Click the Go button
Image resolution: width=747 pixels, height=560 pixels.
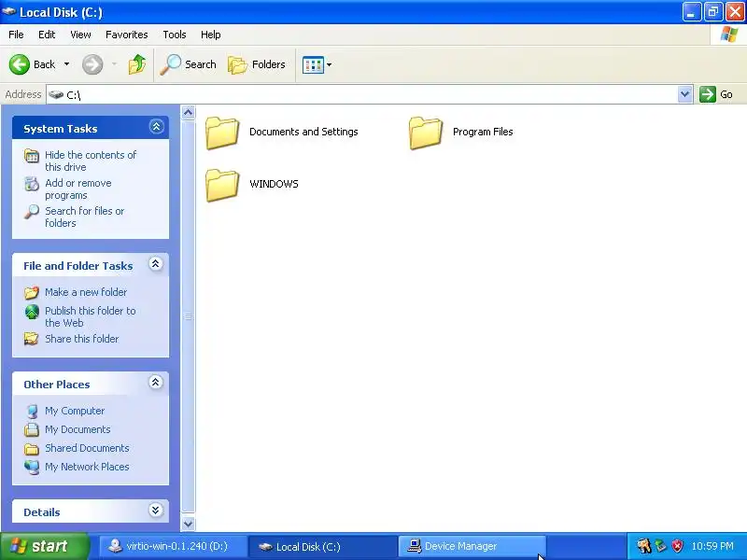[716, 94]
